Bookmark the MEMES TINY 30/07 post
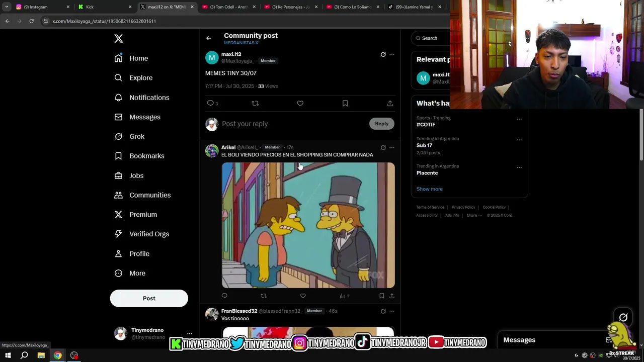This screenshot has height=362, width=644. (345, 103)
